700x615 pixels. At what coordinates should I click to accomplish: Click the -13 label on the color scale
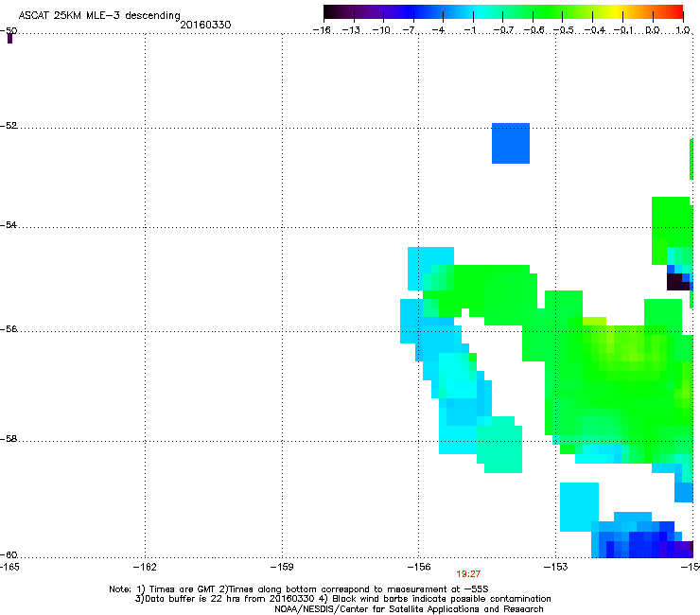click(351, 30)
